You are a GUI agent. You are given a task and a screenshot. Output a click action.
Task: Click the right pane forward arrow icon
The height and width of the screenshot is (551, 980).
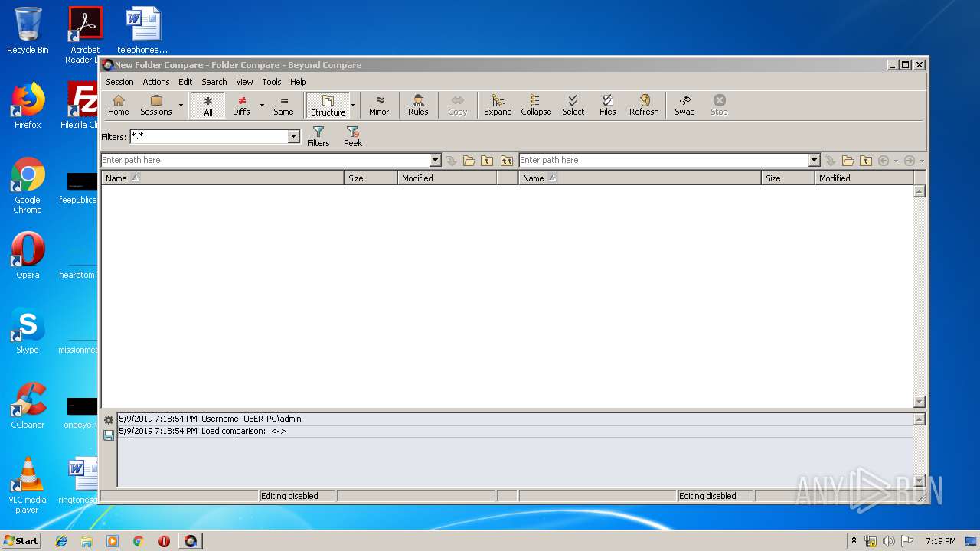[910, 161]
